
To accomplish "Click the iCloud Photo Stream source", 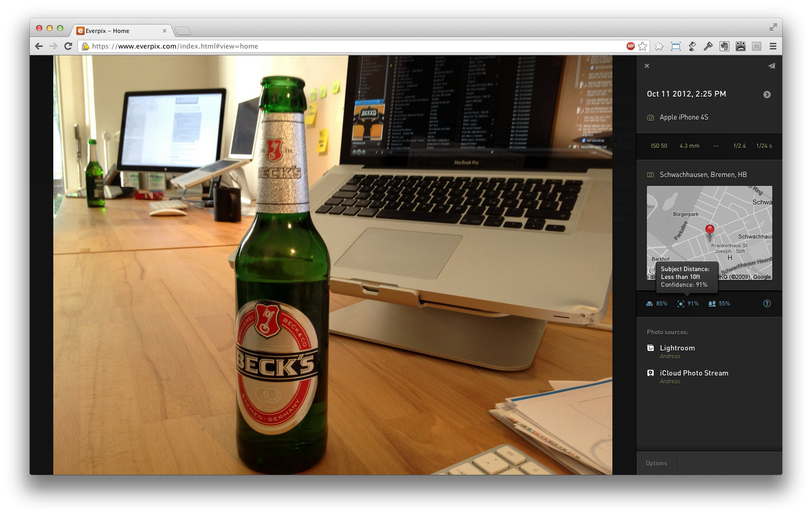I will 694,373.
